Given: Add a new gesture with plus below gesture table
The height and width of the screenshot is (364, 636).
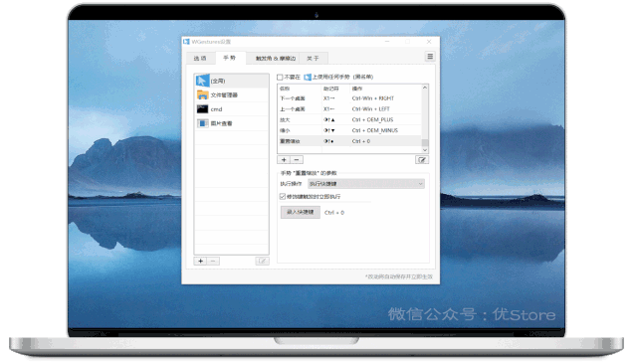Looking at the screenshot, I should (x=284, y=160).
